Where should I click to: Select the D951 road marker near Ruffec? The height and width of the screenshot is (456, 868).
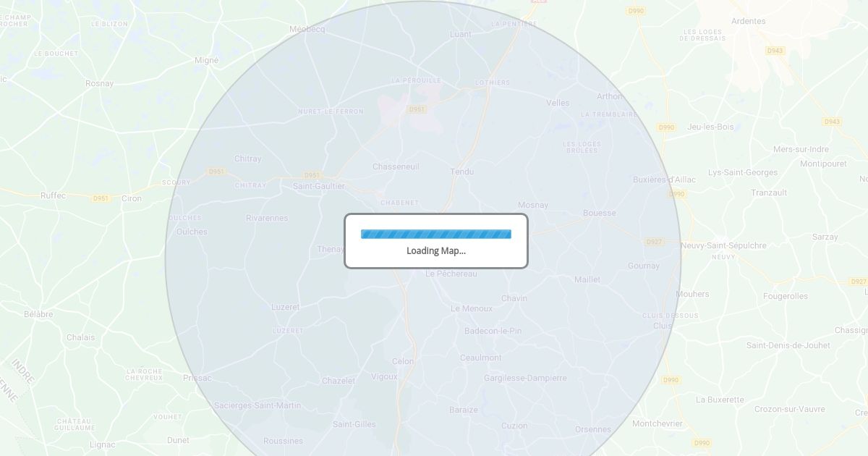[x=101, y=198]
